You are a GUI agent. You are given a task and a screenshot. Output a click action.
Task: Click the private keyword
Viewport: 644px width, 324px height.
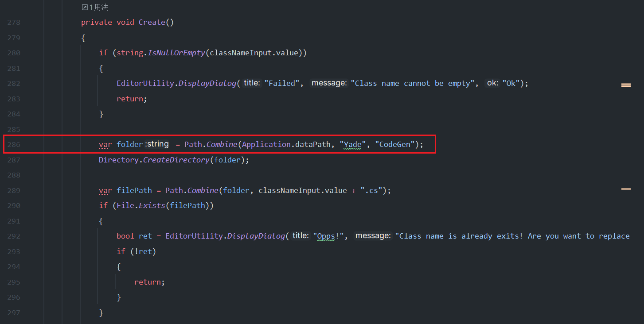click(x=97, y=22)
